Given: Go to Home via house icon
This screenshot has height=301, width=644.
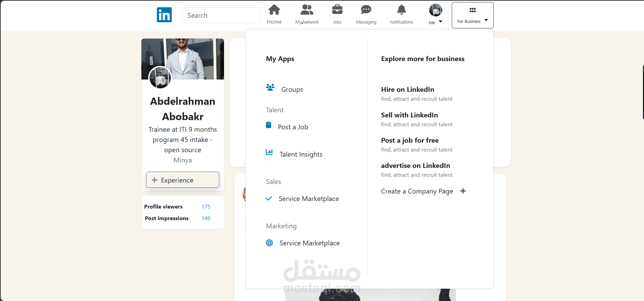Looking at the screenshot, I should tap(274, 10).
